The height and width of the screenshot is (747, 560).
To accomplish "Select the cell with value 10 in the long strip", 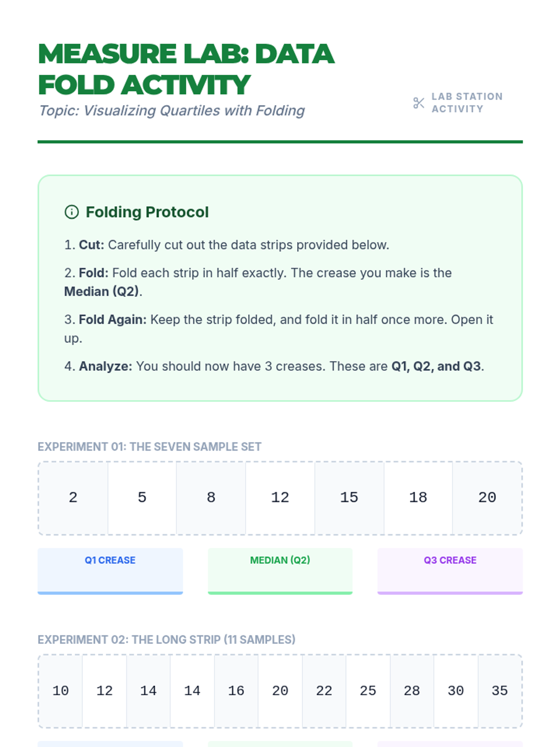I will [x=61, y=691].
